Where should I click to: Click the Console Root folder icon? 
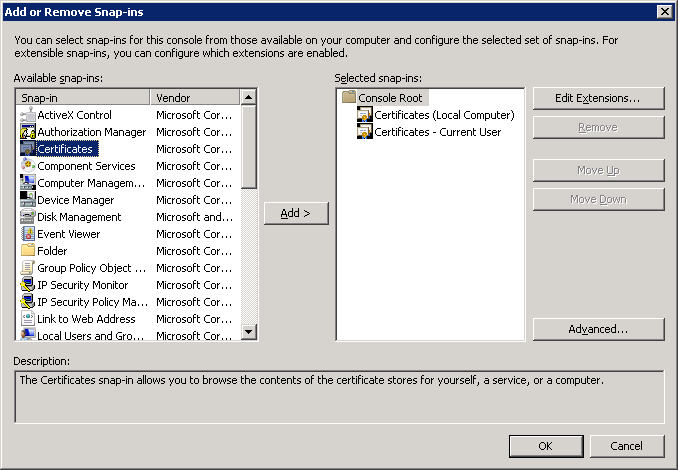(x=349, y=97)
